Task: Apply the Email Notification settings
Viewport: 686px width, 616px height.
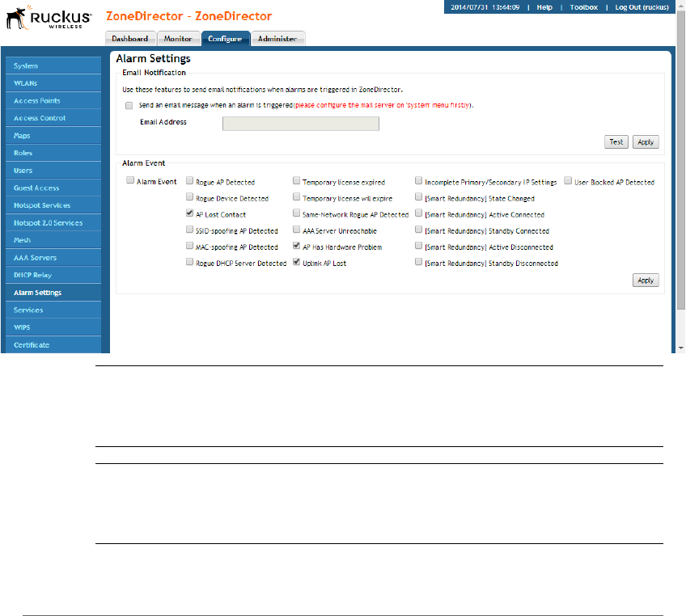Action: pyautogui.click(x=646, y=141)
